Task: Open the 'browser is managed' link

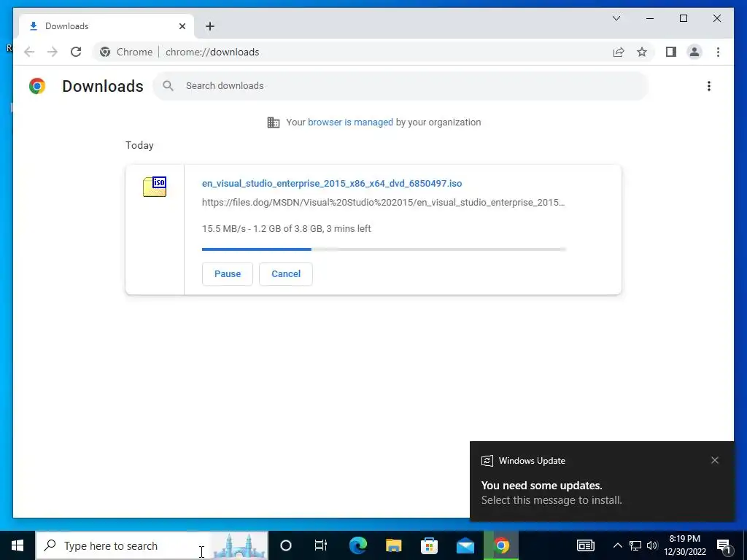Action: coord(350,122)
